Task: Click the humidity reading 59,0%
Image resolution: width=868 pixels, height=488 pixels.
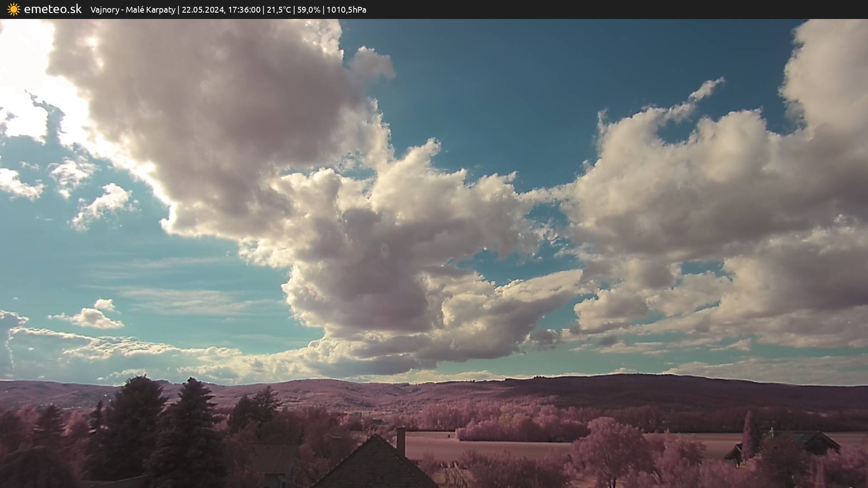Action: click(x=308, y=9)
